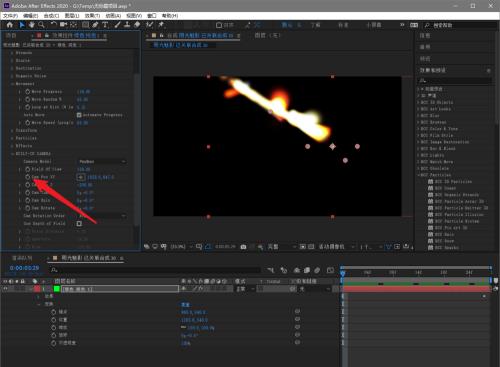Click the 重置 link in the transform row
The height and width of the screenshot is (367, 500).
pyautogui.click(x=185, y=304)
